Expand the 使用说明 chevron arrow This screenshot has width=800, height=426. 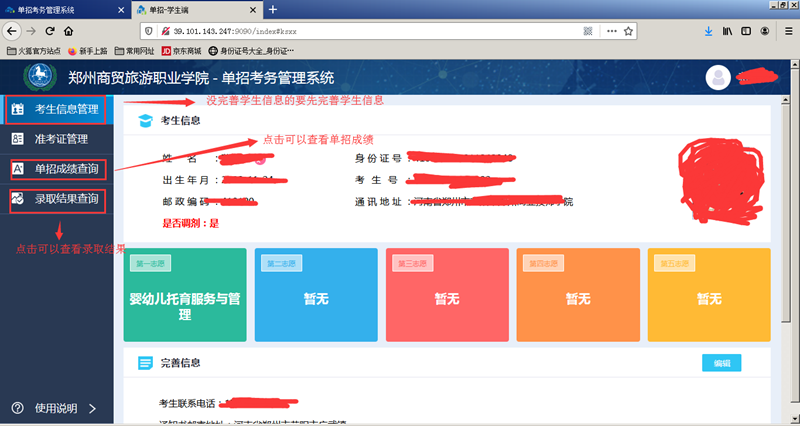point(93,408)
